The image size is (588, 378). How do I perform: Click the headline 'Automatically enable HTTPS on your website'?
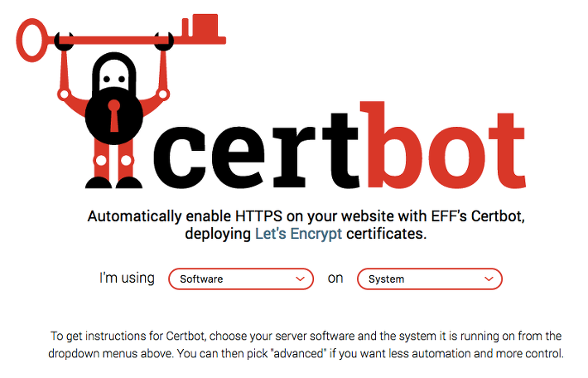tap(306, 225)
